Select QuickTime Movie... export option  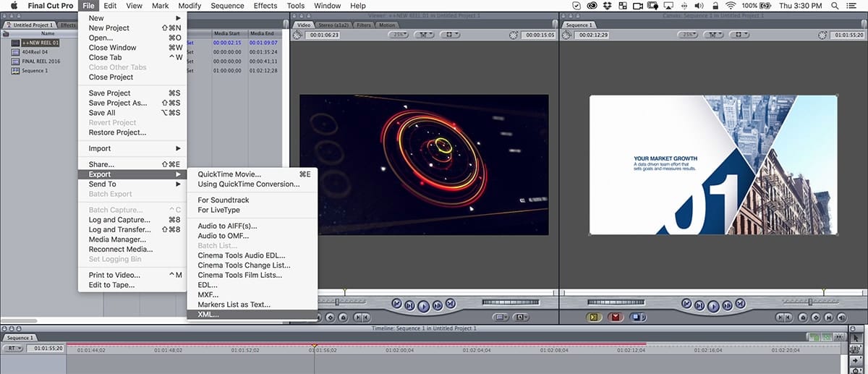(x=229, y=174)
